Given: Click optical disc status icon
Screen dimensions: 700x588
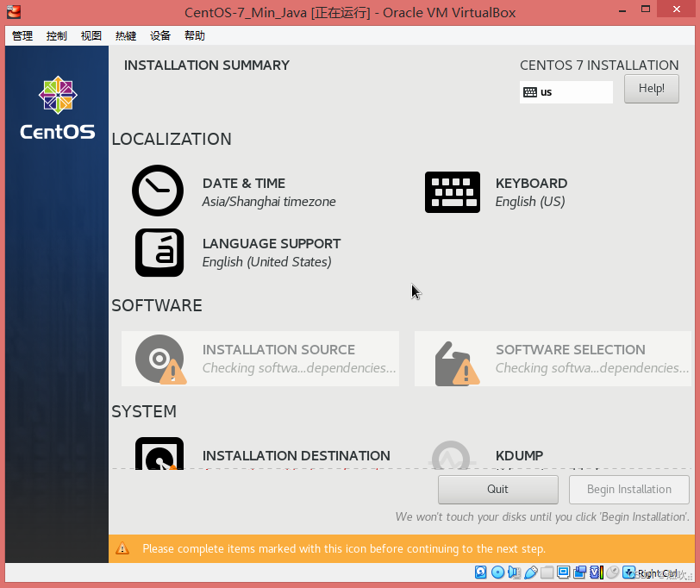Looking at the screenshot, I should [497, 572].
